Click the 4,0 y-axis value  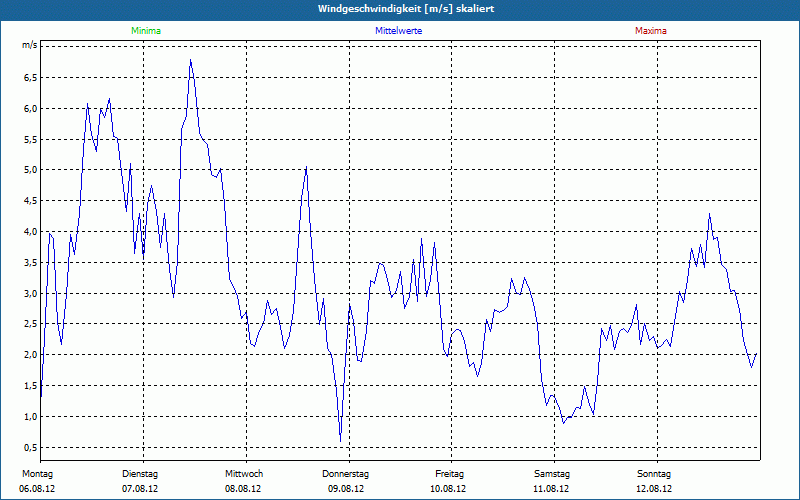(30, 232)
